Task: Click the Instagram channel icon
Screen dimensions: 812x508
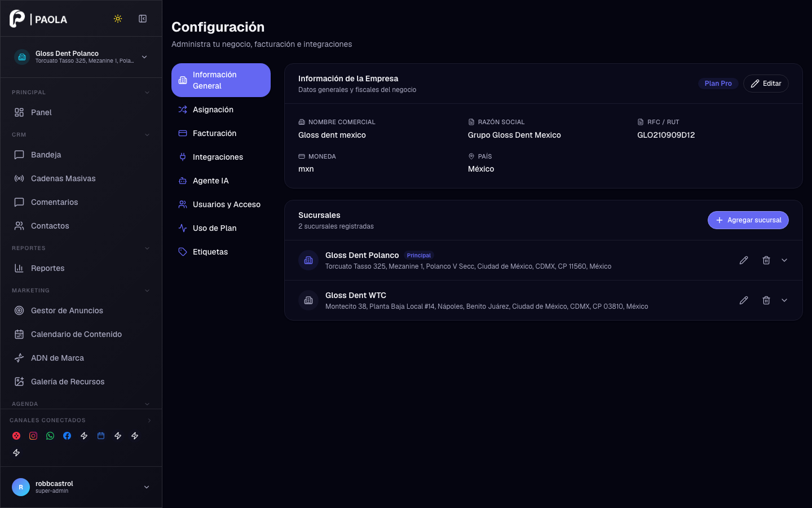Action: (x=33, y=436)
